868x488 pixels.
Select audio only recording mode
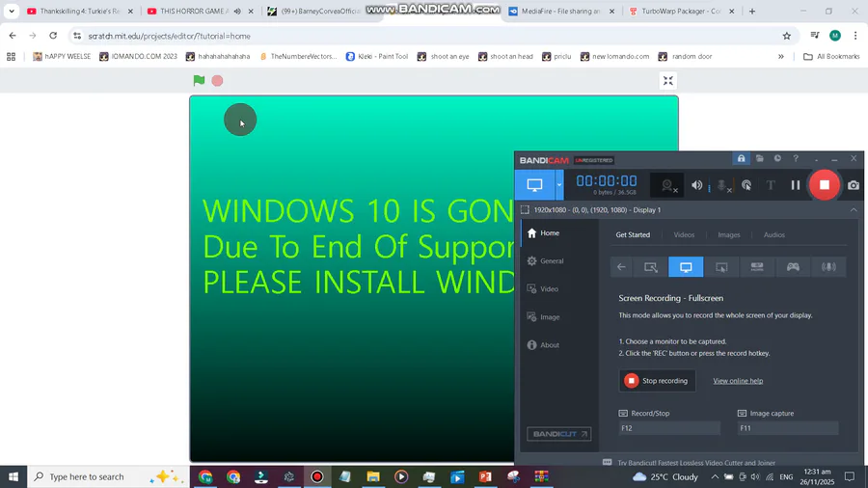click(x=828, y=267)
